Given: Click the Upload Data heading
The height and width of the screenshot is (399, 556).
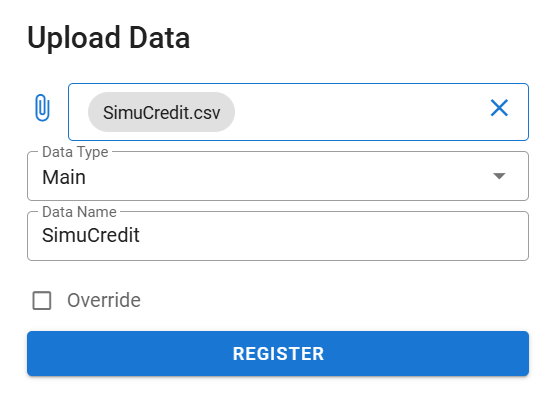Looking at the screenshot, I should tap(109, 38).
